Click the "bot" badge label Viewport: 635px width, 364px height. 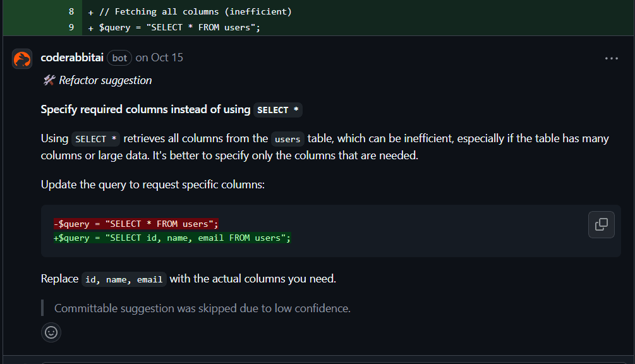(x=119, y=58)
